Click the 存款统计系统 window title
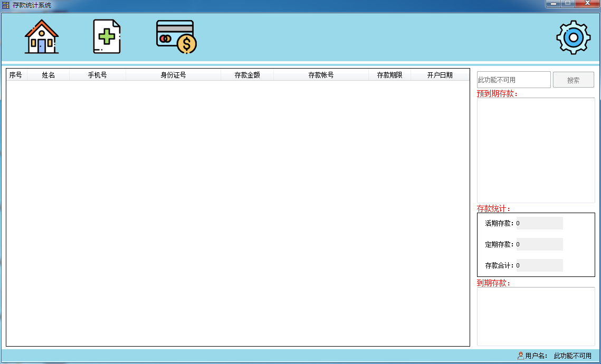 (x=32, y=5)
